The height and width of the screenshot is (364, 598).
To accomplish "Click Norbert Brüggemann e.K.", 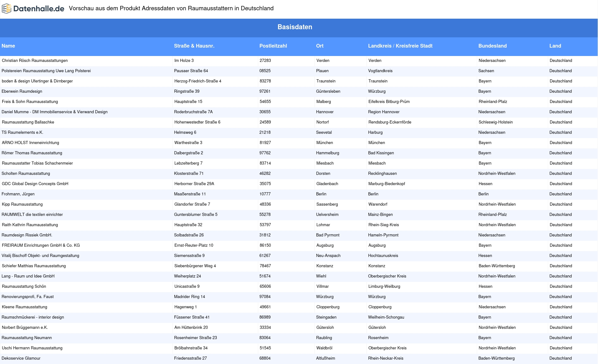I will (x=25, y=328).
